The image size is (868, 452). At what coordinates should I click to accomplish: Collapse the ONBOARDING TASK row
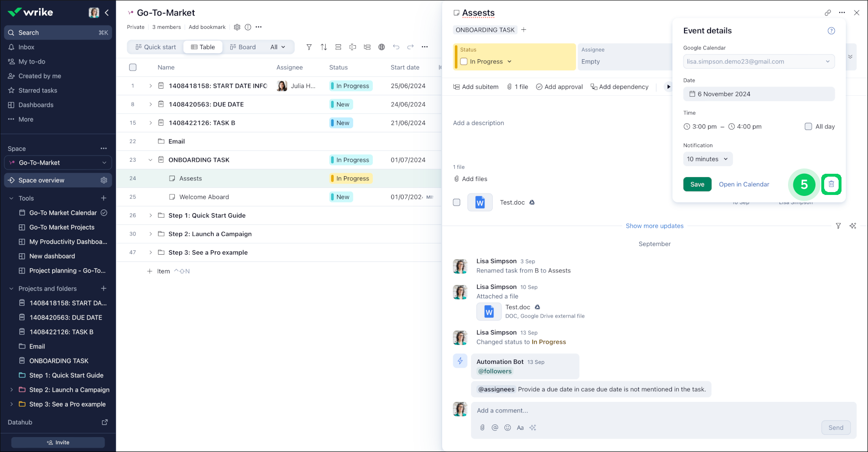[150, 160]
